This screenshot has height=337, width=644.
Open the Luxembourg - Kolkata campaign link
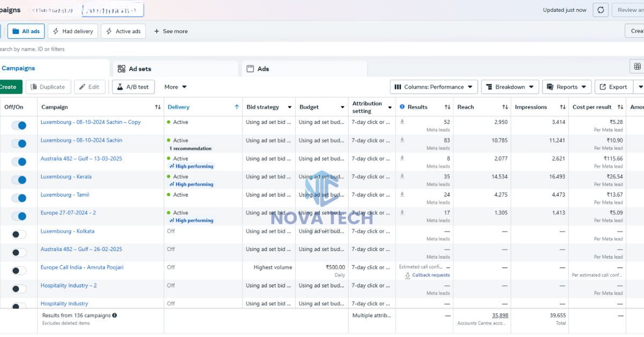68,231
